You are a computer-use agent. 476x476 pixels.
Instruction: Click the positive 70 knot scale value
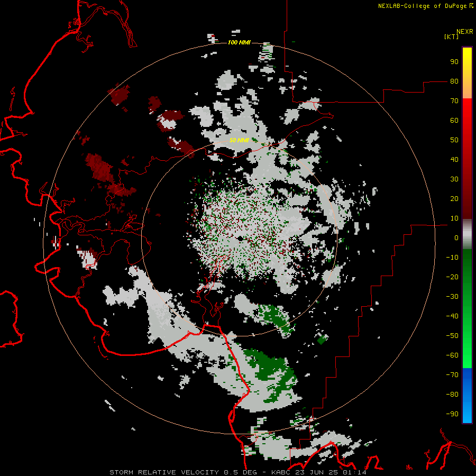coord(454,101)
